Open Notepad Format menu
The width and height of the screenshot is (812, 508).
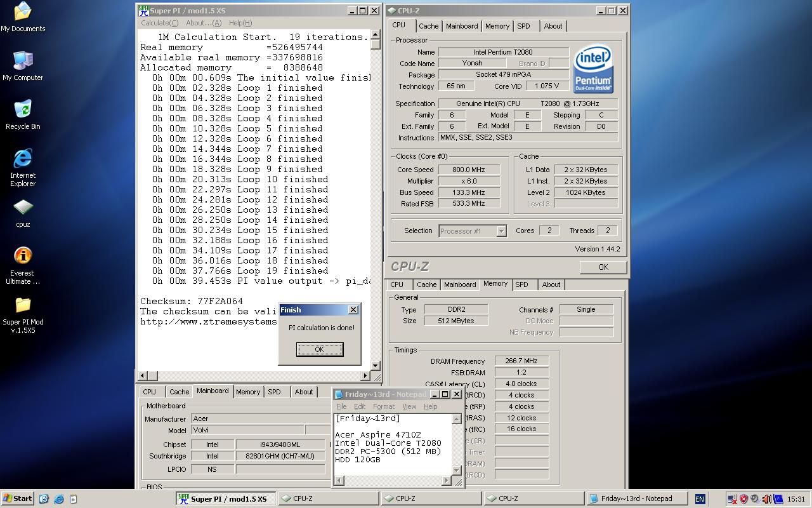pyautogui.click(x=383, y=406)
